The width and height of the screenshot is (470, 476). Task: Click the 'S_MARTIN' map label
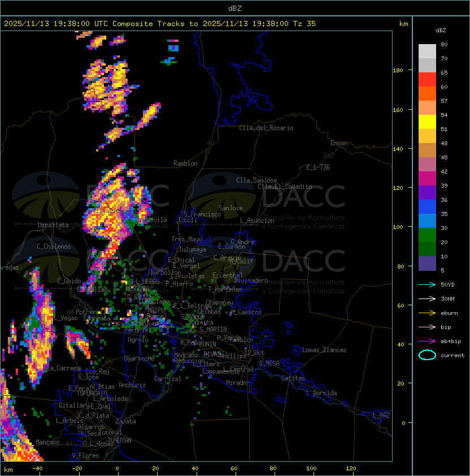click(213, 330)
